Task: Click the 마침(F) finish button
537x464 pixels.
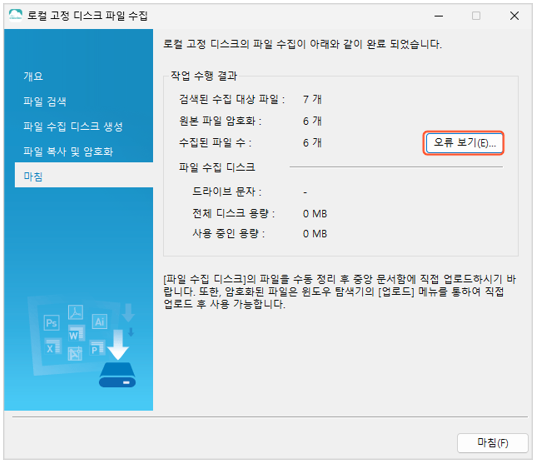Action: pos(492,443)
